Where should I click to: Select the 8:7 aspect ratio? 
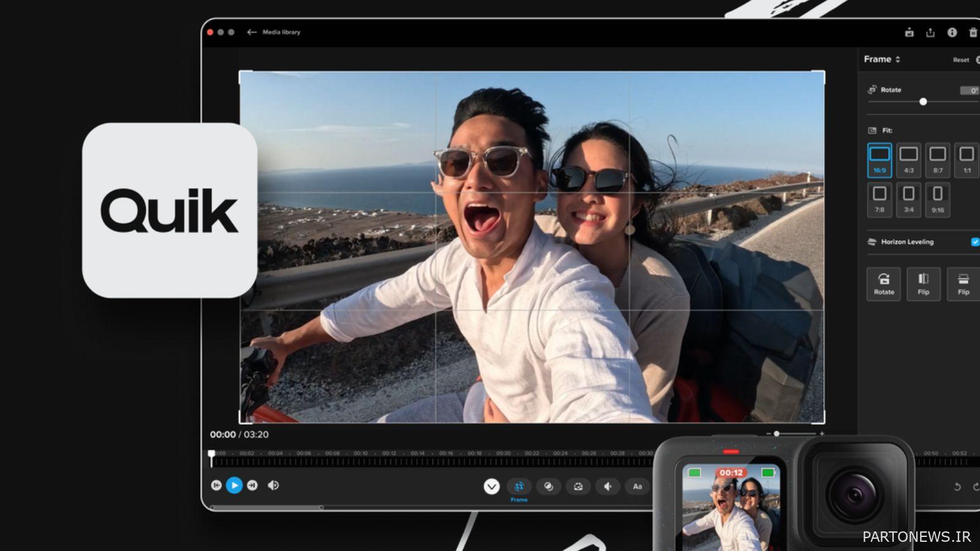coord(938,160)
